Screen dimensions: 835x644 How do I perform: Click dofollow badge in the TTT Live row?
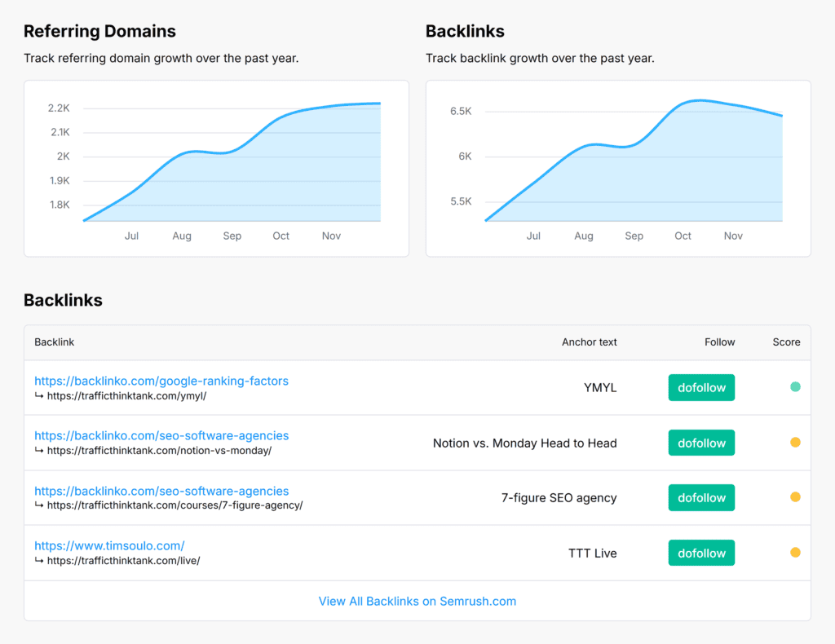point(701,553)
